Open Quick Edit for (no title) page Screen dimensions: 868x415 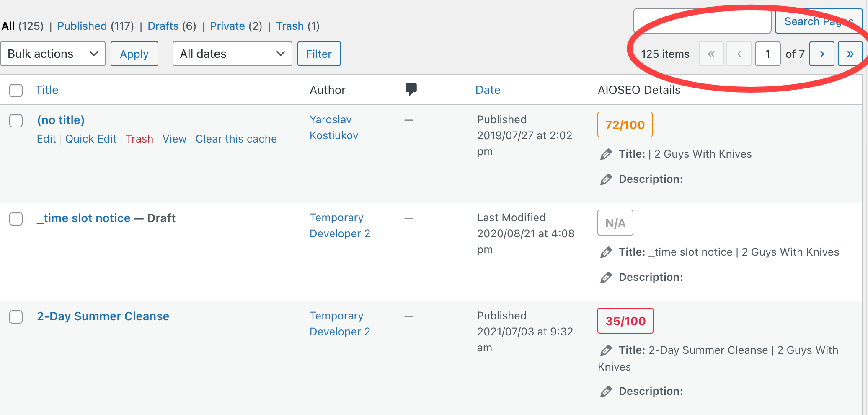tap(90, 139)
